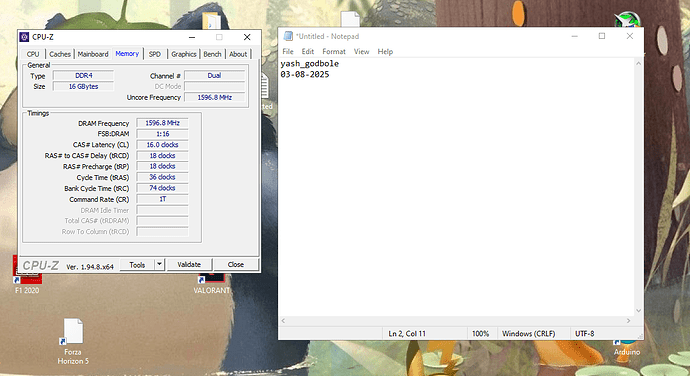The width and height of the screenshot is (690, 376).
Task: Click the UTF-8 encoding status entry
Action: click(x=585, y=334)
